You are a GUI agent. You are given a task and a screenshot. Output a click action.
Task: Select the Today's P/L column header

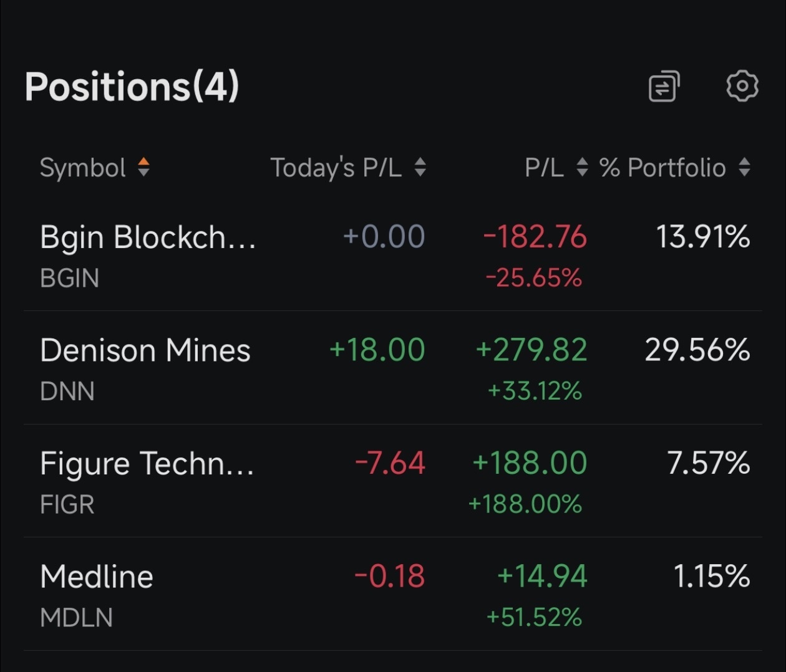(x=336, y=168)
